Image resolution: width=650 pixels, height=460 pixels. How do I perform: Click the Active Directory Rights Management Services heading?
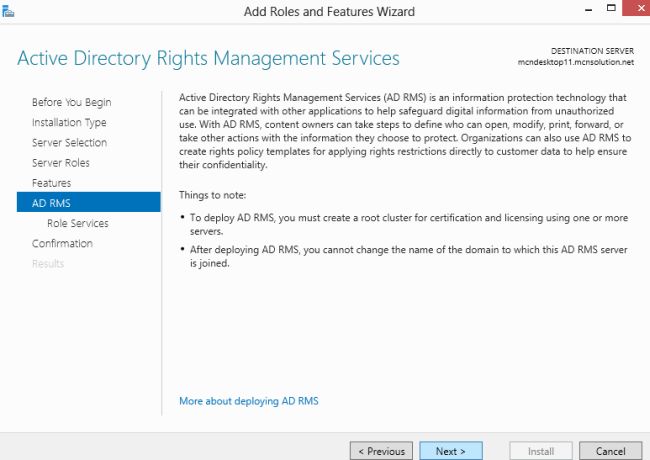coord(208,58)
